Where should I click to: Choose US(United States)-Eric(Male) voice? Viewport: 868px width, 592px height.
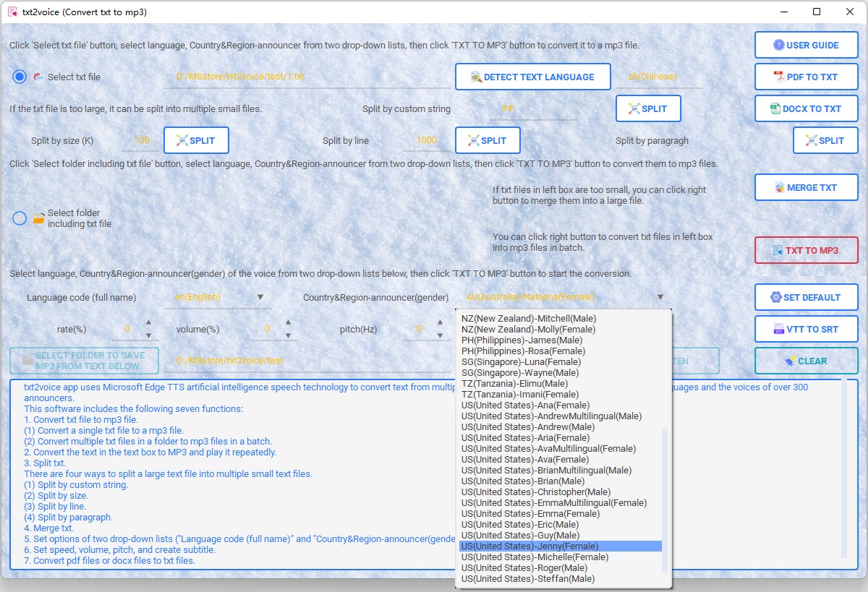(561, 524)
